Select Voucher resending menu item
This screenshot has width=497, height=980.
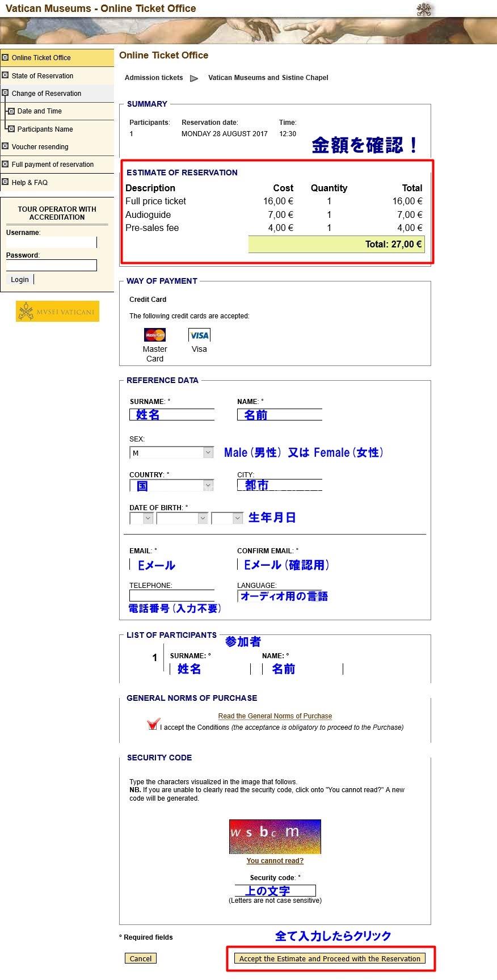[x=40, y=147]
